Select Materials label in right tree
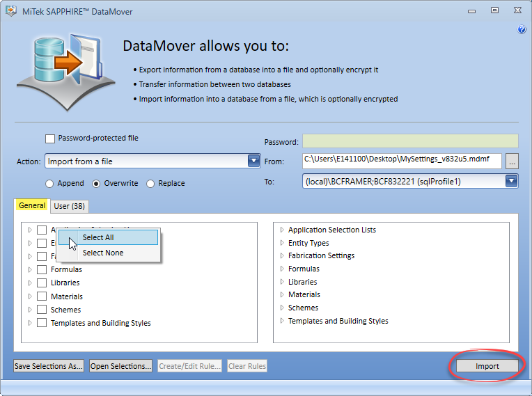This screenshot has width=532, height=396. click(304, 294)
